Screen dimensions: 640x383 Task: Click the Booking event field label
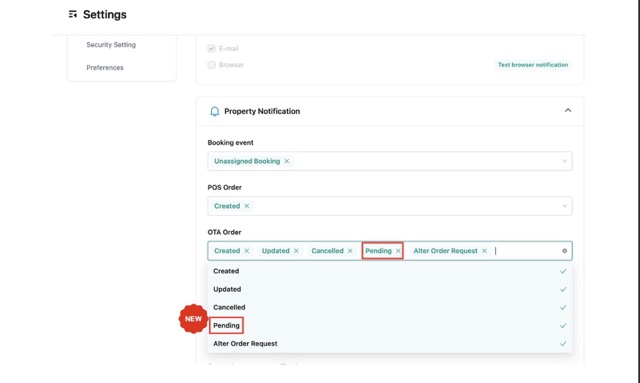[x=230, y=143]
